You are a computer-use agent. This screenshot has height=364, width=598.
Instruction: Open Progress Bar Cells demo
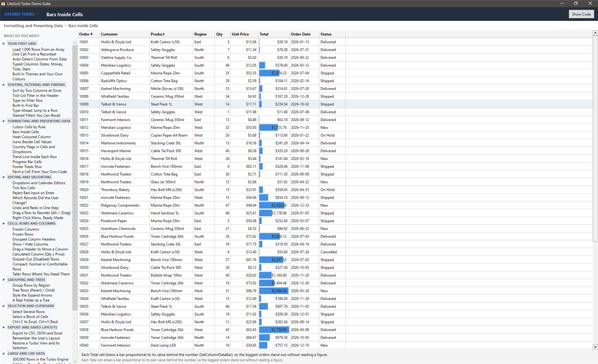(27, 162)
